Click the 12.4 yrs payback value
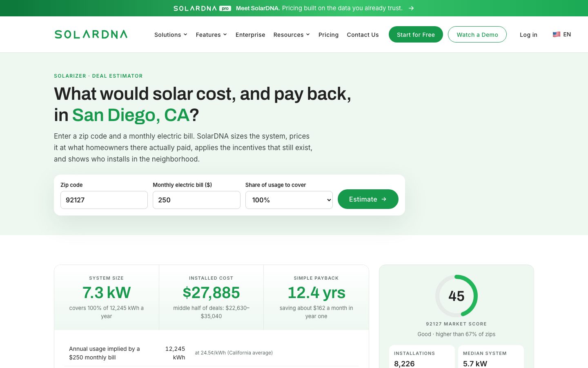 point(316,293)
